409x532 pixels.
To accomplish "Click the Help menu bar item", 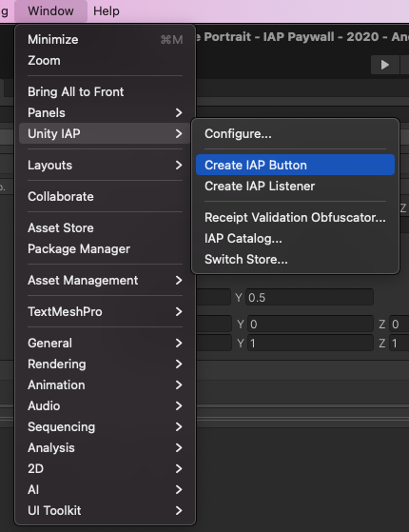I will [107, 10].
